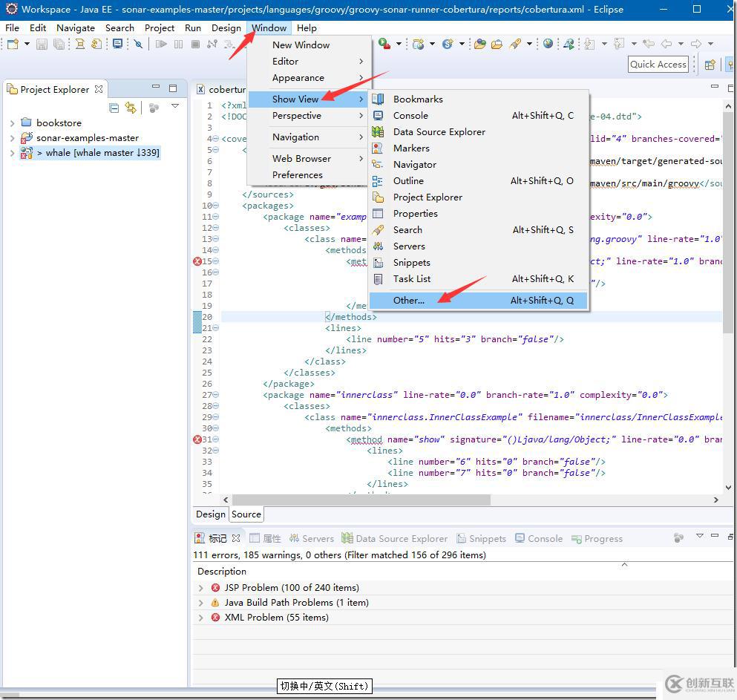Maximize the Project Explorer panel
The image size is (737, 700).
coord(173,88)
